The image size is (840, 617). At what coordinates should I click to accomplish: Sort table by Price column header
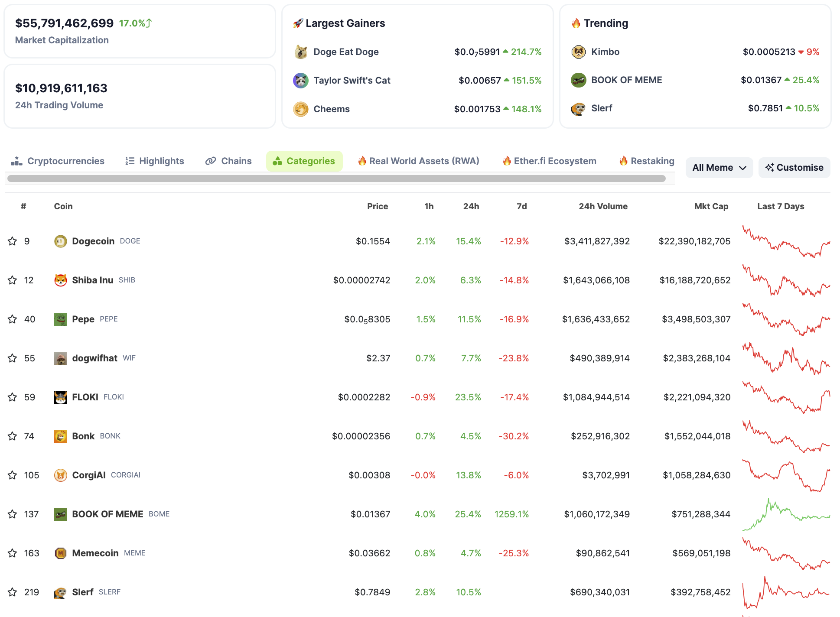[x=378, y=207]
